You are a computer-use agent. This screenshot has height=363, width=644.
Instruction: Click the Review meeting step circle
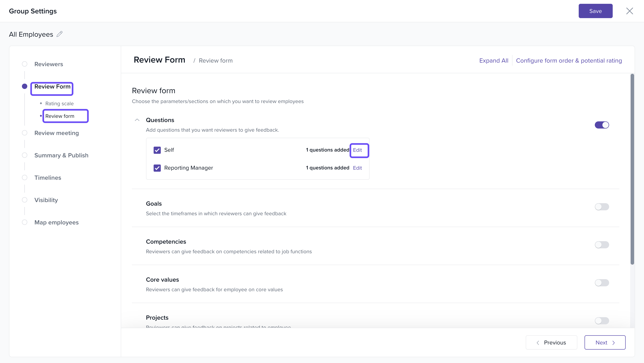[25, 133]
